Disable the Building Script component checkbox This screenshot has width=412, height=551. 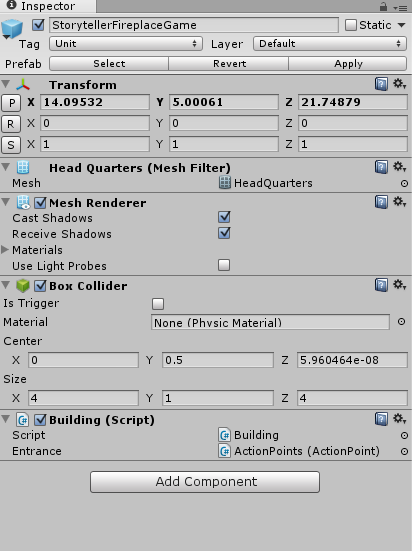40,420
